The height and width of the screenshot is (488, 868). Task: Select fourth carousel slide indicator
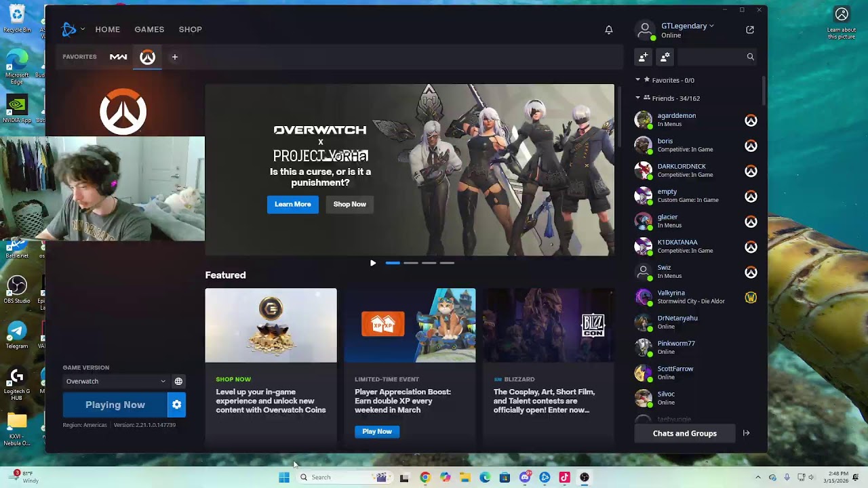point(447,263)
